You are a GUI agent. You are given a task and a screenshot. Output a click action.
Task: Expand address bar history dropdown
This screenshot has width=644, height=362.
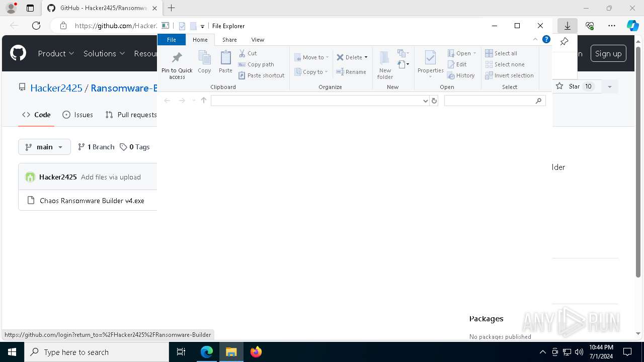click(426, 101)
